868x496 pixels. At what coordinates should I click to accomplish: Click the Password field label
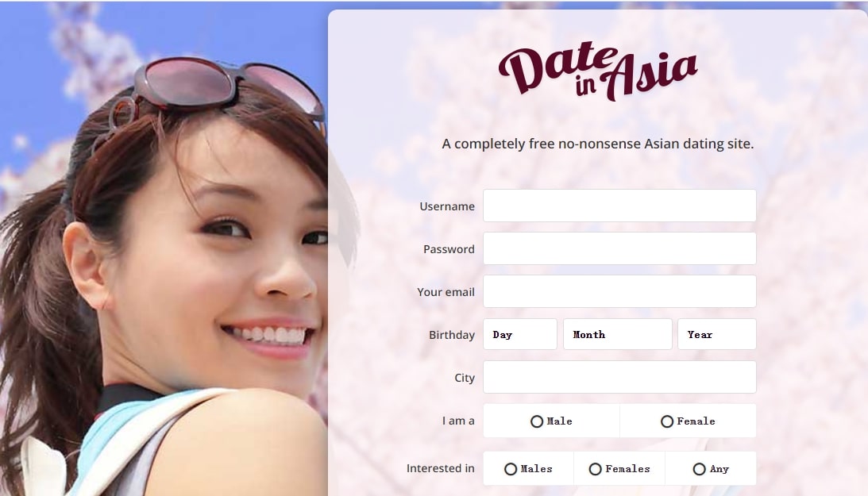[449, 249]
